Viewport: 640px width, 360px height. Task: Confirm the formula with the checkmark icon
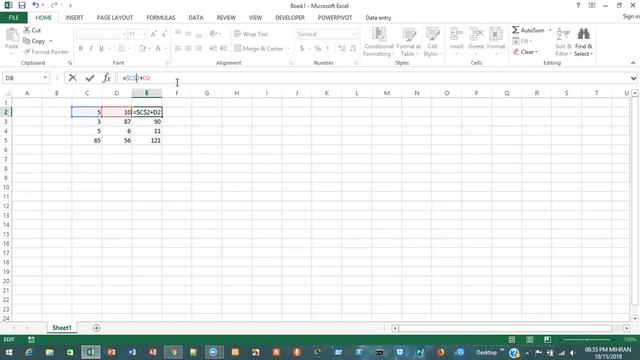tap(90, 78)
